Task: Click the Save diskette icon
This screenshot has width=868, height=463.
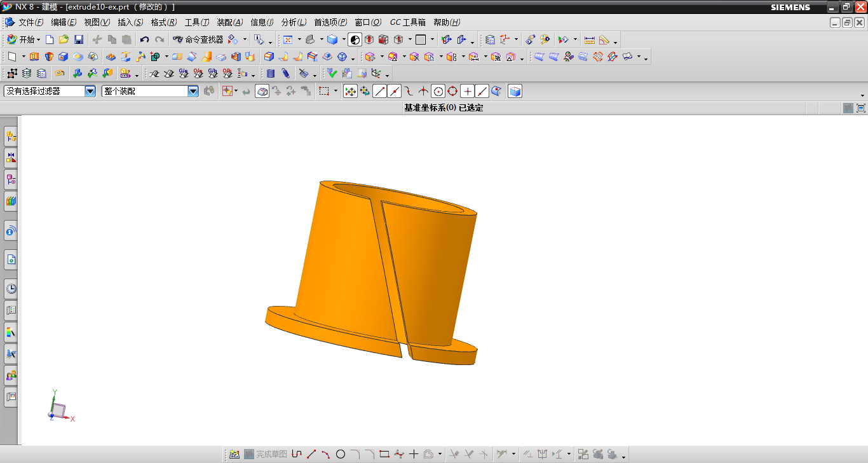Action: click(x=79, y=39)
